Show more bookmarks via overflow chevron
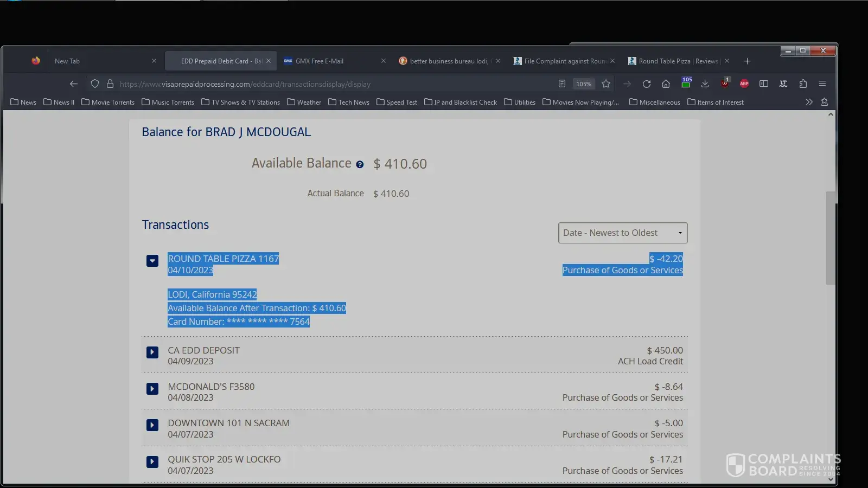Image resolution: width=868 pixels, height=488 pixels. [809, 102]
